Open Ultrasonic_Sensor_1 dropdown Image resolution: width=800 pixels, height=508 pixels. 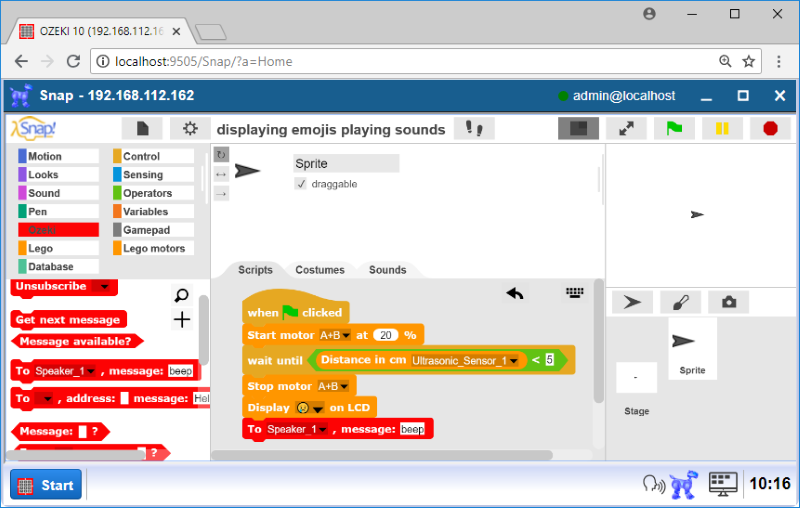pos(513,361)
